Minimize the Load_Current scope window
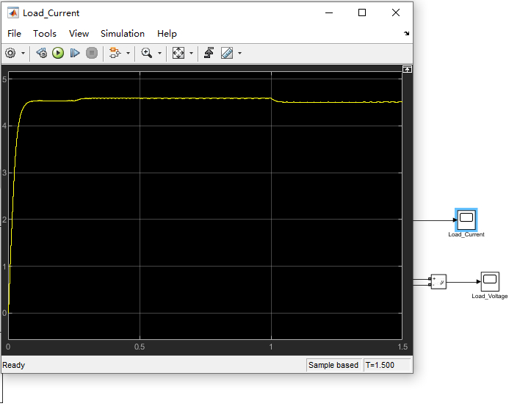 click(x=329, y=13)
